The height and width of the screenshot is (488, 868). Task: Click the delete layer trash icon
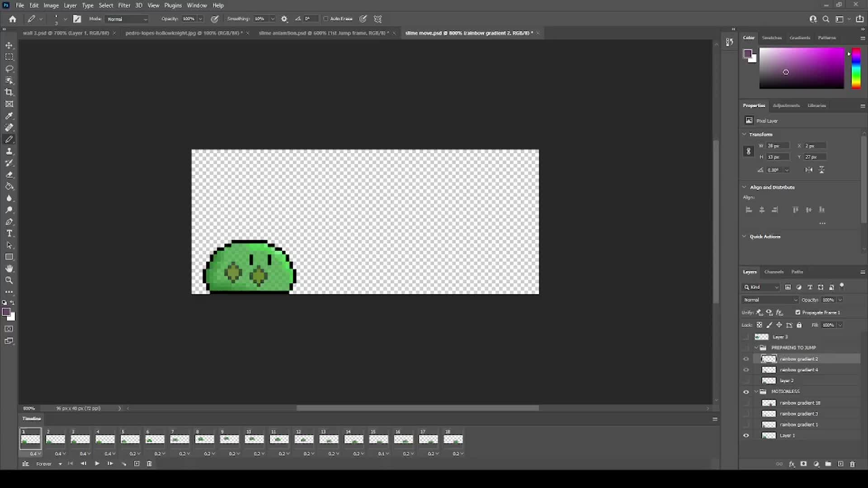point(853,464)
